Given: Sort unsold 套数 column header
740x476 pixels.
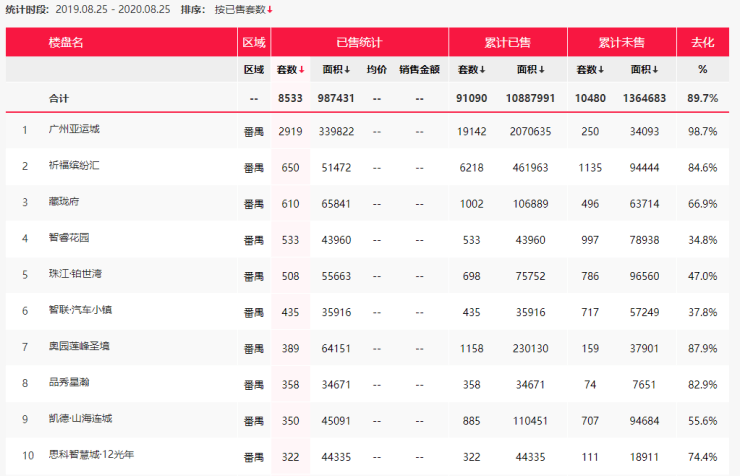Looking at the screenshot, I should coord(590,70).
